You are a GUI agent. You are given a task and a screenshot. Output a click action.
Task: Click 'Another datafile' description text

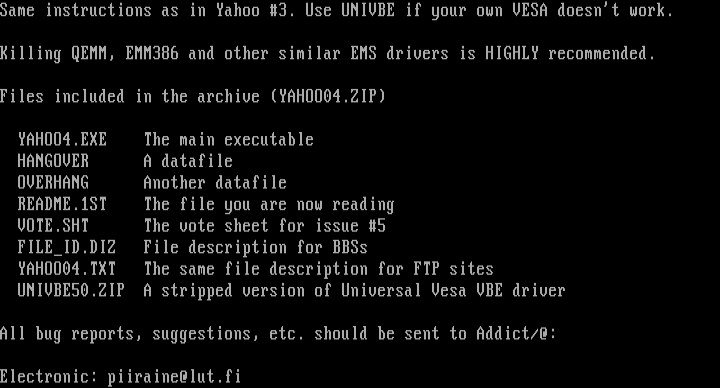[215, 182]
